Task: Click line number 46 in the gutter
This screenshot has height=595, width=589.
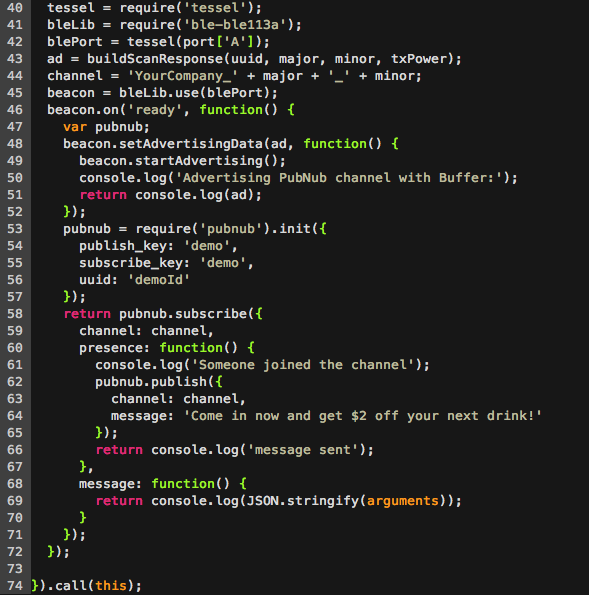Action: click(15, 110)
